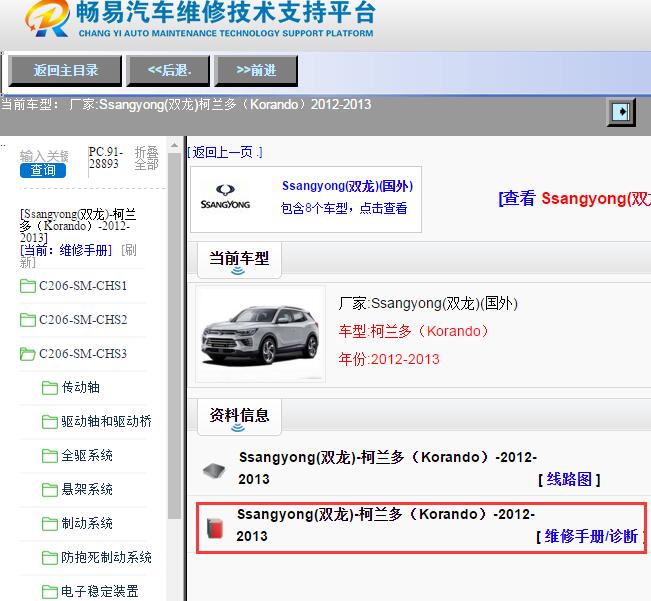The image size is (651, 601).
Task: Click the folder icon beside 传动轴
Action: click(x=50, y=388)
